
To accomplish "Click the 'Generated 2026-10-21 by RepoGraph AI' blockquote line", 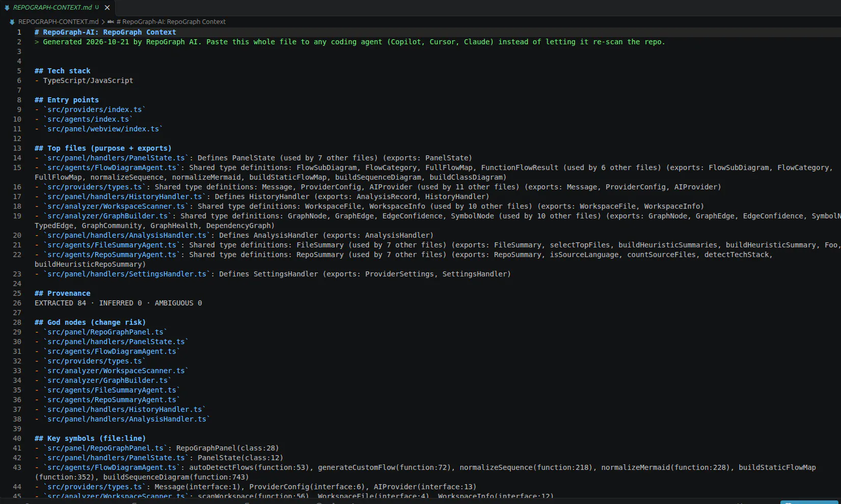I will [x=350, y=42].
